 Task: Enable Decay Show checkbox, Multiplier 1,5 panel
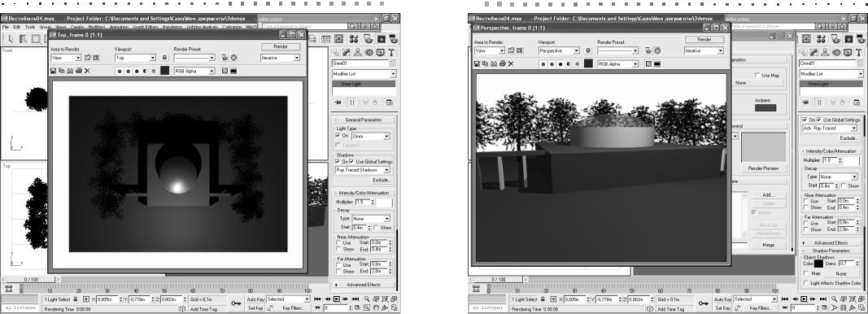pyautogui.click(x=377, y=228)
